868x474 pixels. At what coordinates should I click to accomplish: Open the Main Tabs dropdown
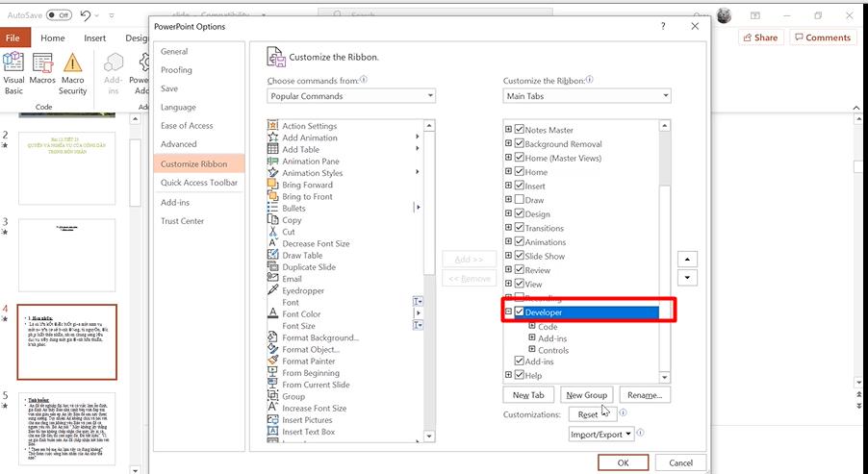587,96
